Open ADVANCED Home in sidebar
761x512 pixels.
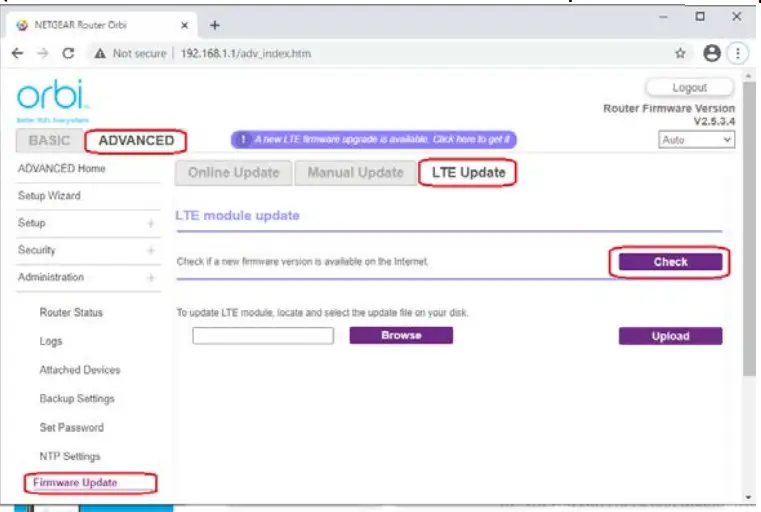[62, 168]
